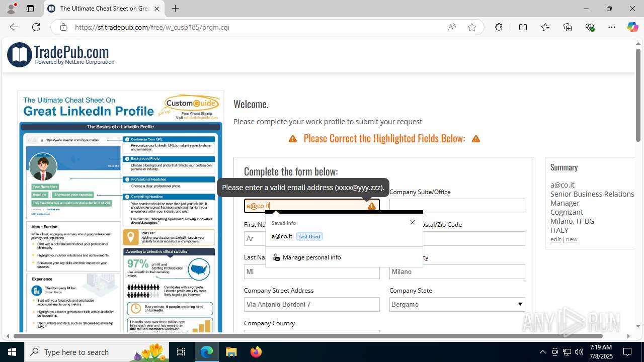Open Extensions puzzle icon
Viewport: 644px width, 362px height.
coord(499,27)
